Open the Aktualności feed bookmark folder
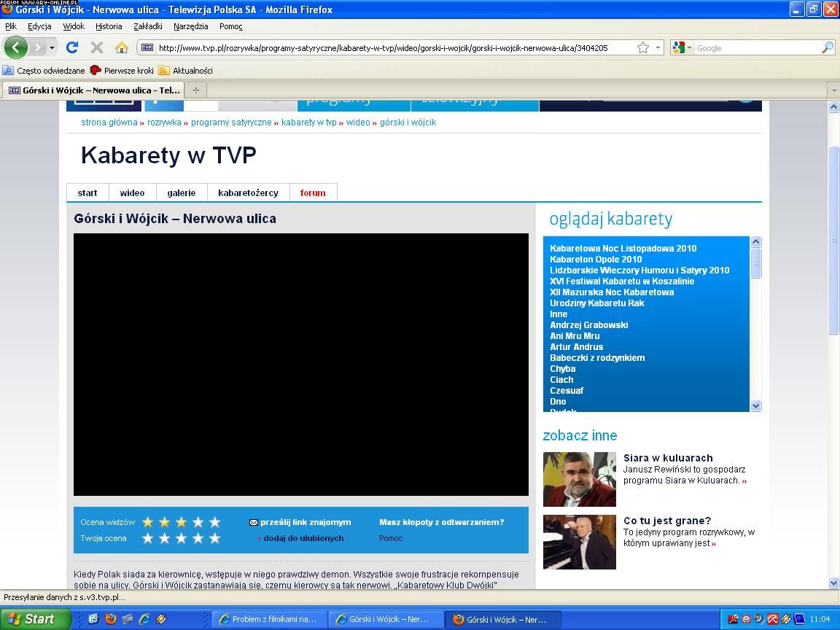840x630 pixels. (186, 70)
